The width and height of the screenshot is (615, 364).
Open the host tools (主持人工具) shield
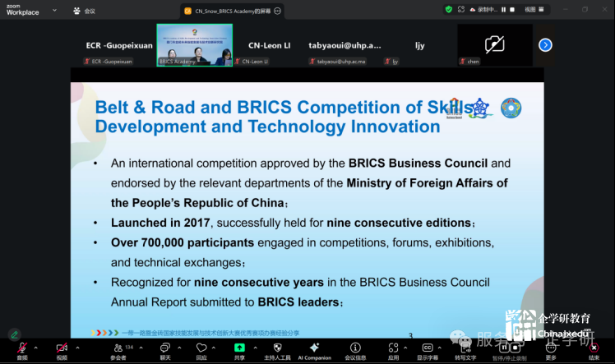[277, 348]
